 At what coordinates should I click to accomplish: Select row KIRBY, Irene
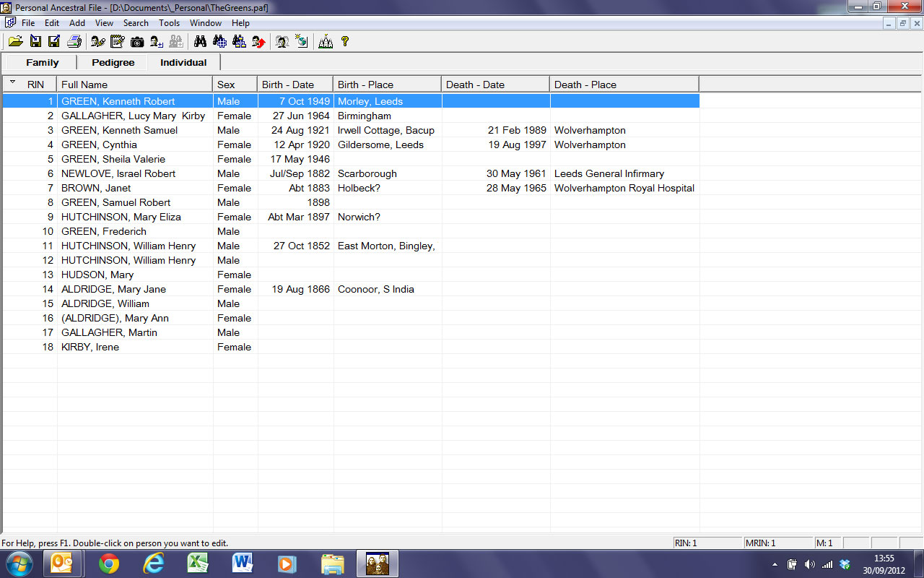coord(351,347)
